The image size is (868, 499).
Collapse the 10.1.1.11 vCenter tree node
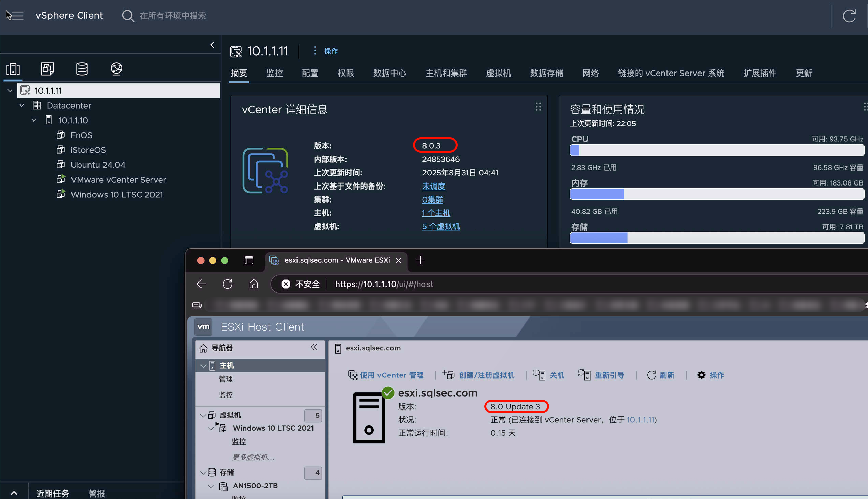(10, 91)
